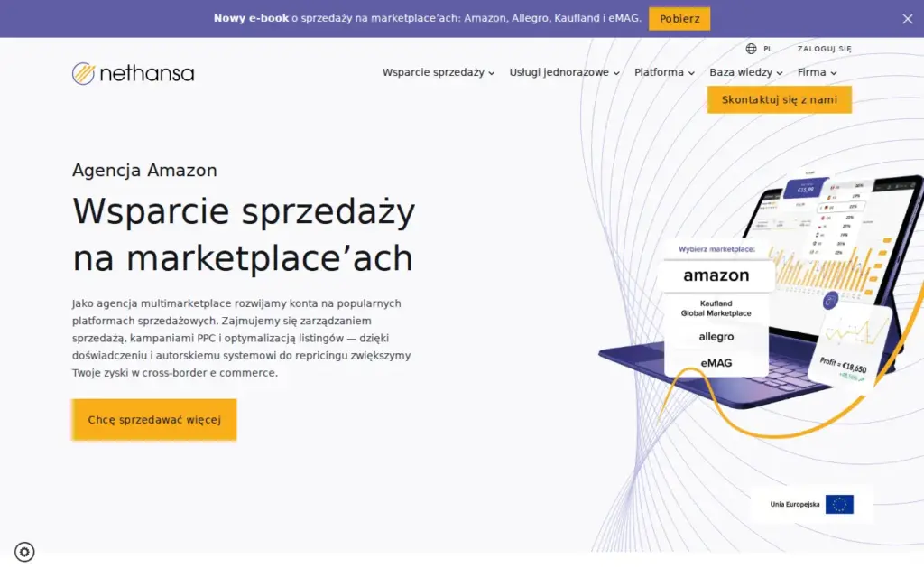Click the European Union flag badge
The height and width of the screenshot is (578, 924).
click(839, 504)
